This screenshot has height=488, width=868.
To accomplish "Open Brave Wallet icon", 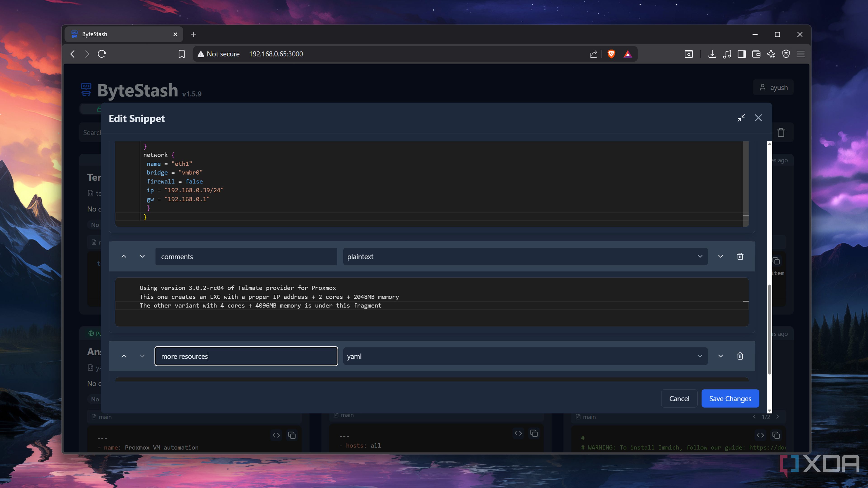I will point(756,54).
